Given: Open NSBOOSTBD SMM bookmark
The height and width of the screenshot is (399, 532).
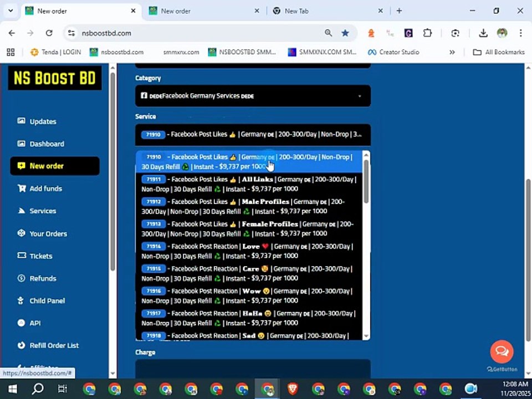Looking at the screenshot, I should click(x=242, y=52).
